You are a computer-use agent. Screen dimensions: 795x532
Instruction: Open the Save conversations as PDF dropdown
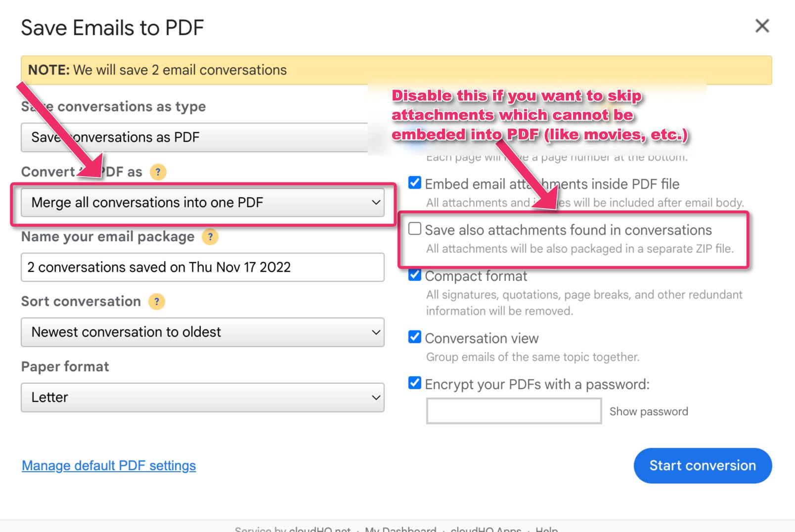point(194,137)
